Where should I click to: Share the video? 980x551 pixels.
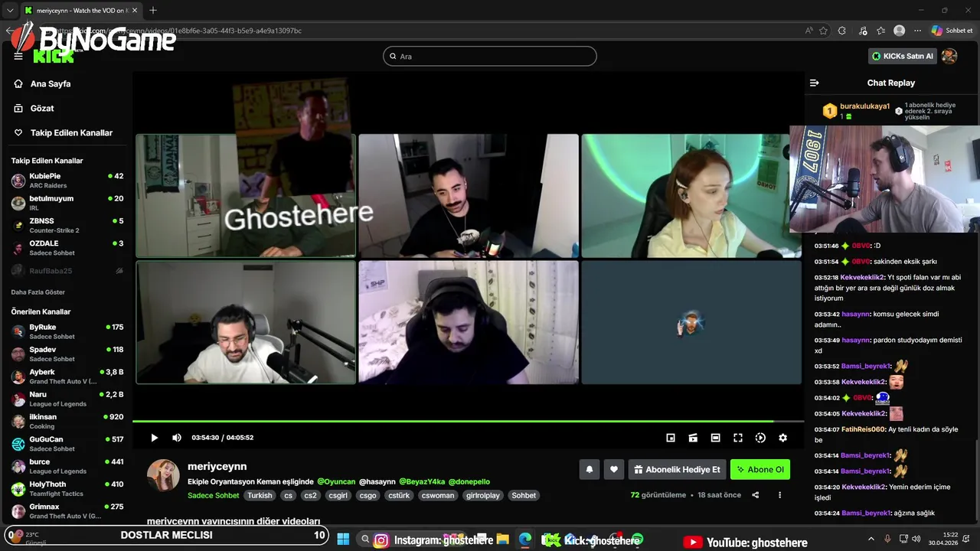[x=756, y=495]
